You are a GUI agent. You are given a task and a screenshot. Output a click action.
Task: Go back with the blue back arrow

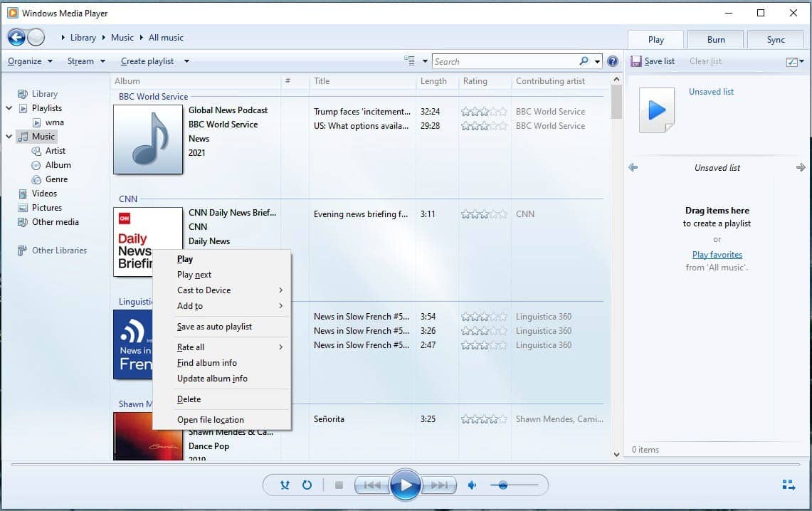[x=16, y=37]
